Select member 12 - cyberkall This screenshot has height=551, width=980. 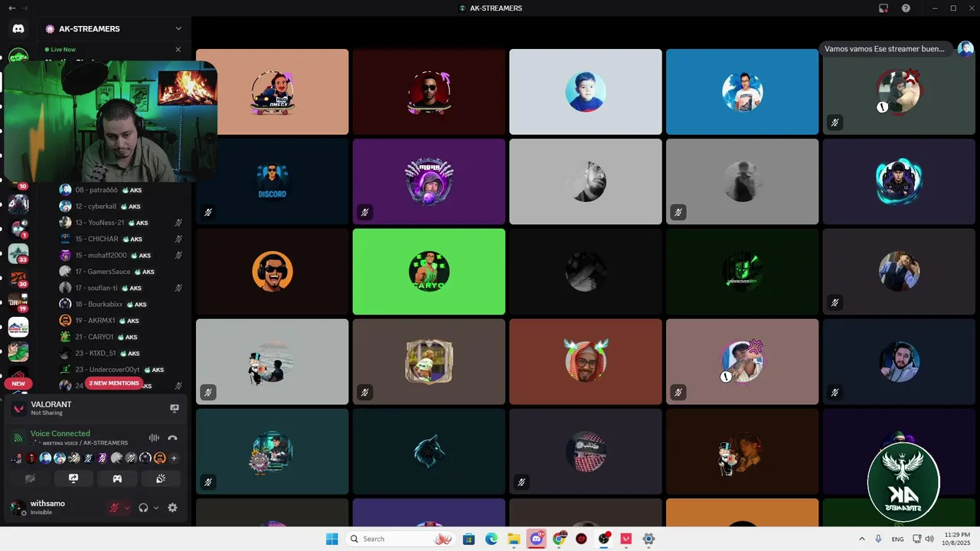121,207
